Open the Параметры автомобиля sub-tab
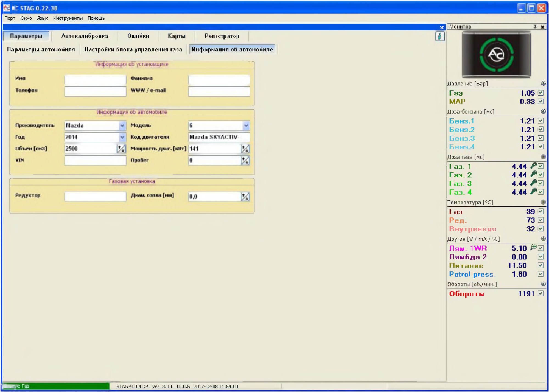This screenshot has height=392, width=549. (x=41, y=49)
